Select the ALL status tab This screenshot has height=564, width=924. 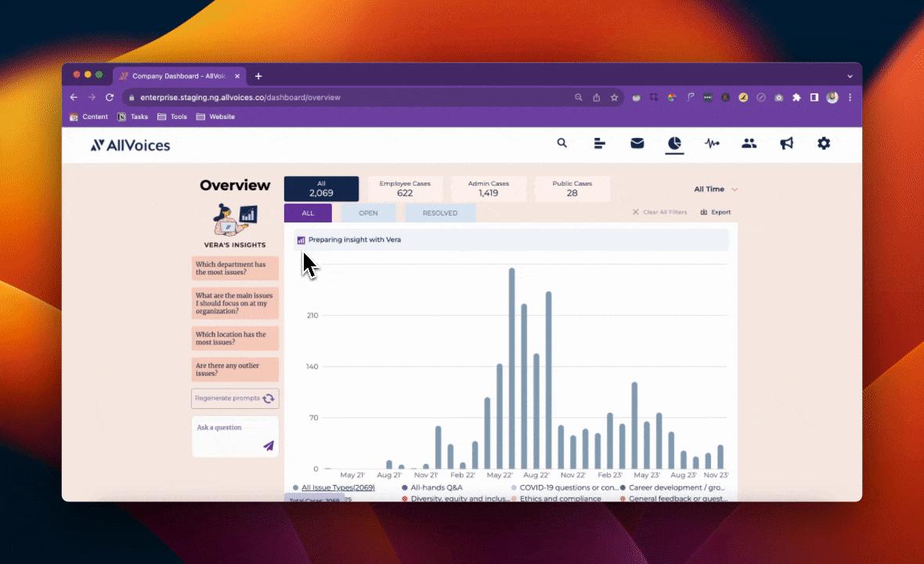click(308, 213)
